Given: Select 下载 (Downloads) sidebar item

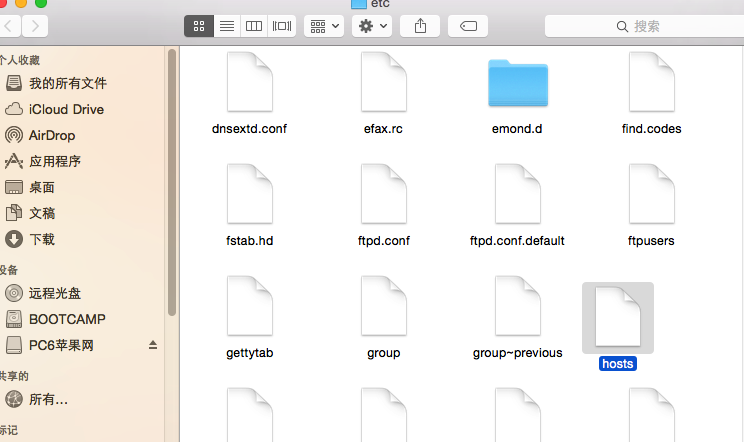Looking at the screenshot, I should pos(42,239).
